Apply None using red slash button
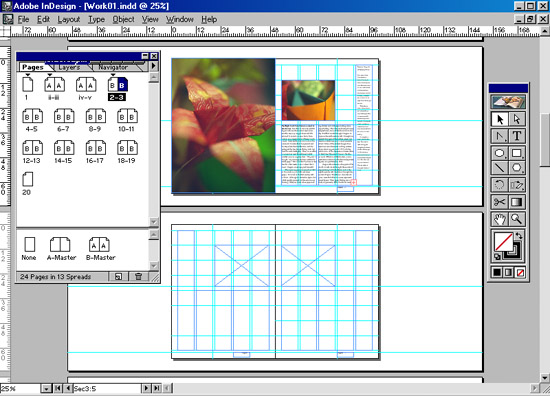This screenshot has width=550, height=396. coord(520,272)
